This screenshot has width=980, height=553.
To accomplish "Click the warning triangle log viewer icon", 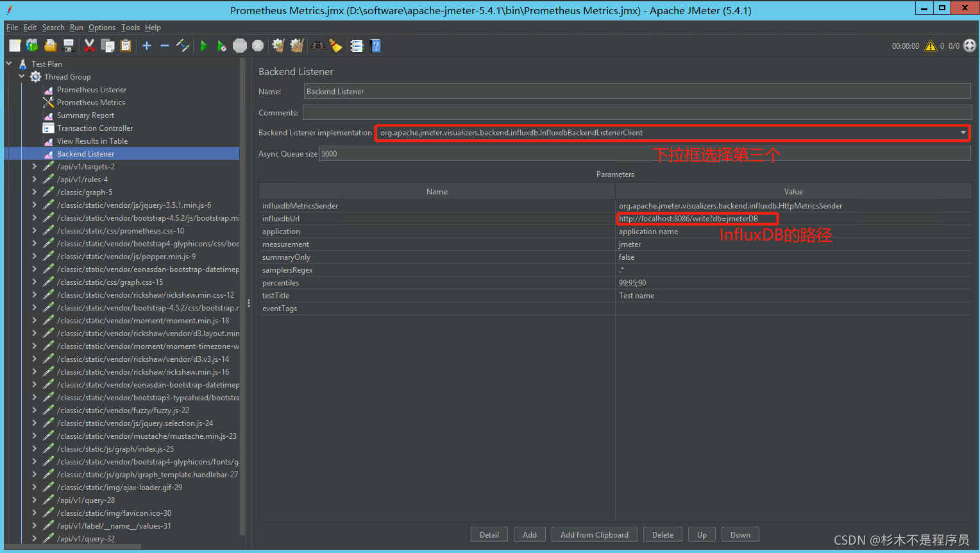I will pyautogui.click(x=930, y=46).
